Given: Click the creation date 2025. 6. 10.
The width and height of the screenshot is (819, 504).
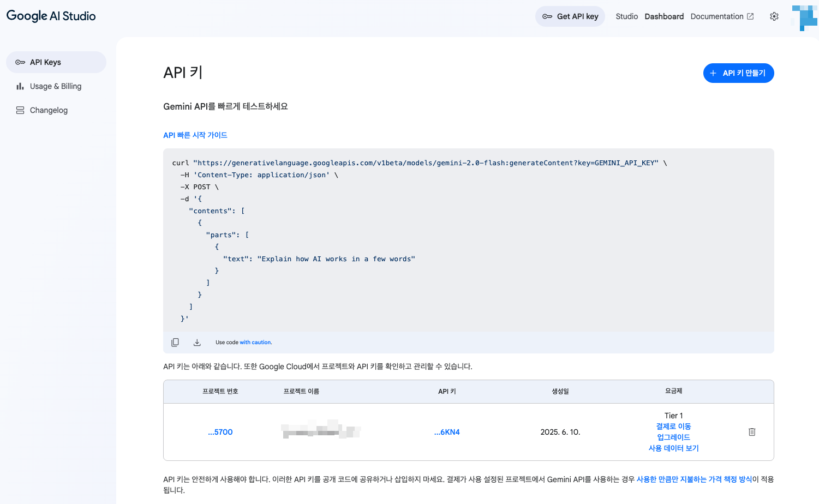Looking at the screenshot, I should point(560,432).
